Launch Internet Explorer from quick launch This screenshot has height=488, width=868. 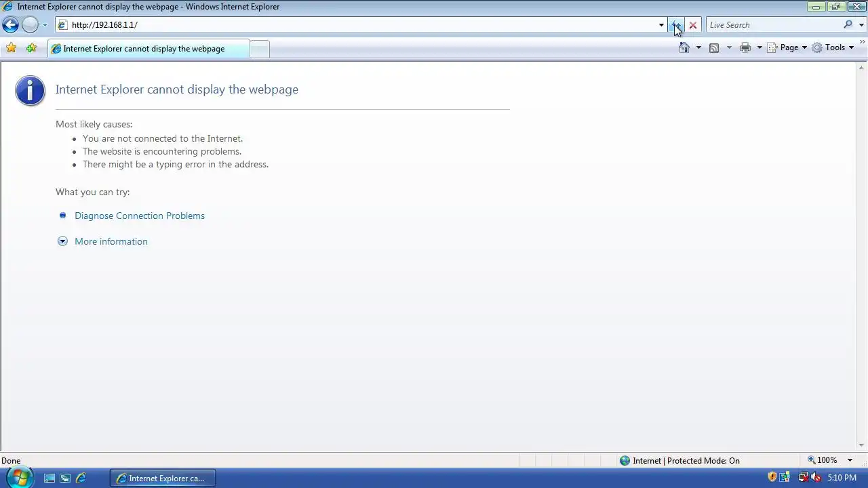pos(81,478)
